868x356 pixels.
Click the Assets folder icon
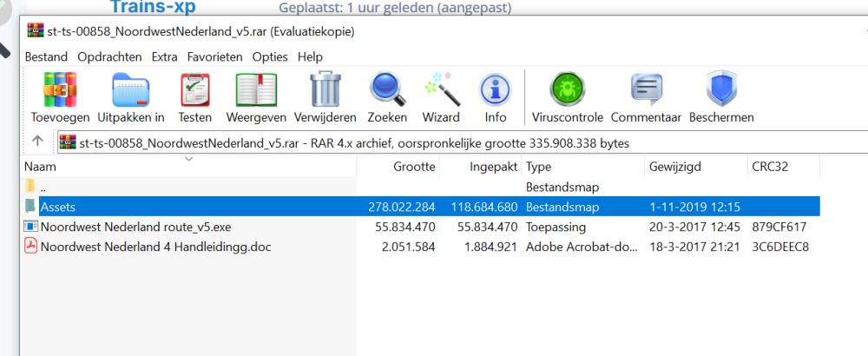point(30,207)
